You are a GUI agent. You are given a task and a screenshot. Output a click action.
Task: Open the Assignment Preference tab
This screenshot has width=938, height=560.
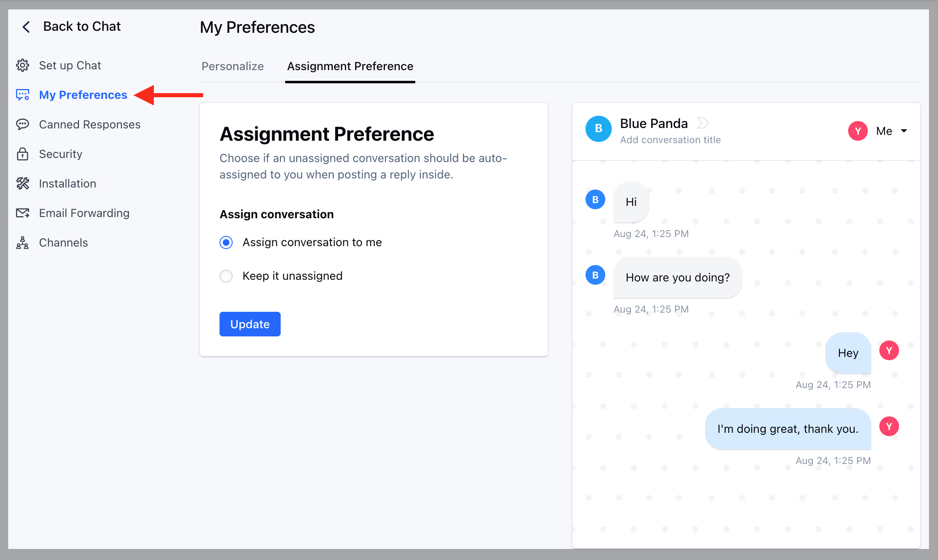pyautogui.click(x=350, y=66)
